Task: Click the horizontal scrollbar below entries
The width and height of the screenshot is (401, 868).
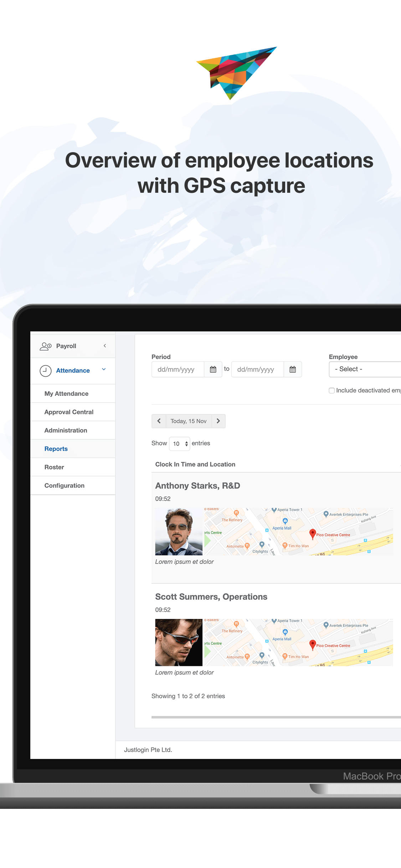Action: coord(276,717)
